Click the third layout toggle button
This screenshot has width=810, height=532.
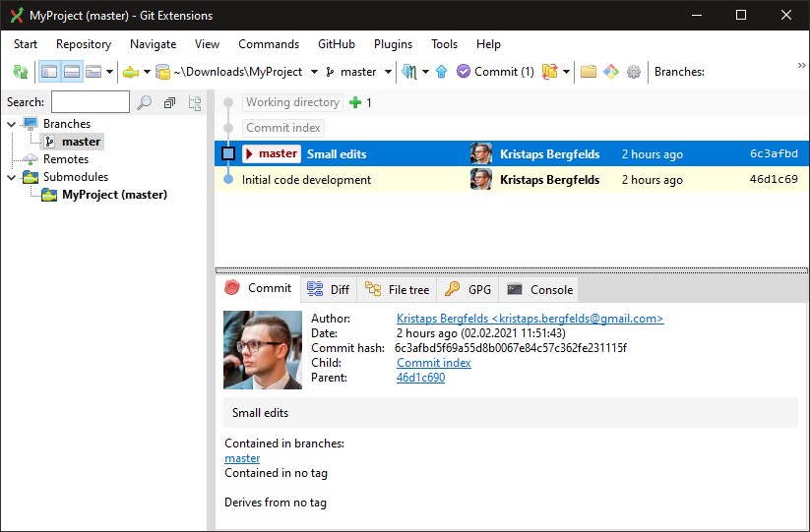(93, 72)
